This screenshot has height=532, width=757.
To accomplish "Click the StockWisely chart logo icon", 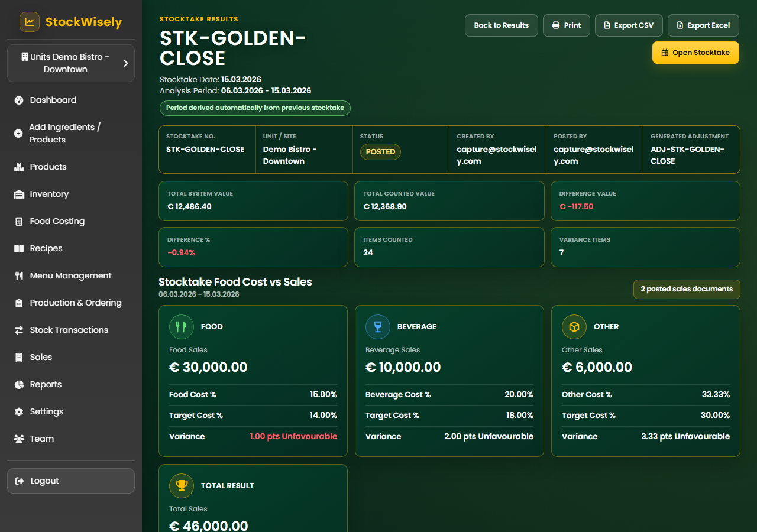I will point(30,22).
